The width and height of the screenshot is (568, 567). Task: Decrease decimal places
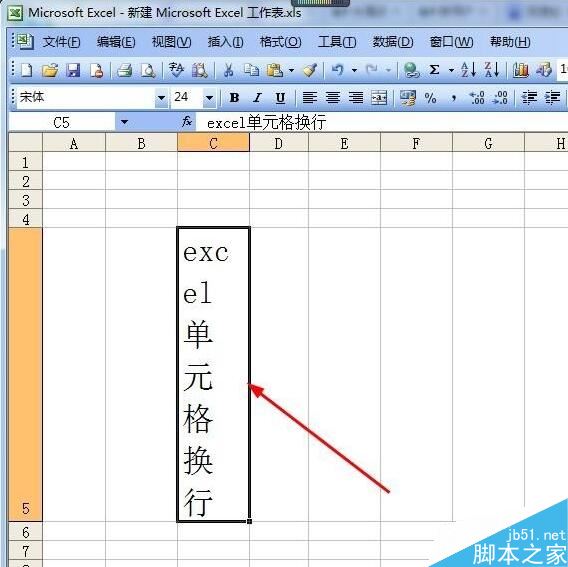(x=500, y=97)
